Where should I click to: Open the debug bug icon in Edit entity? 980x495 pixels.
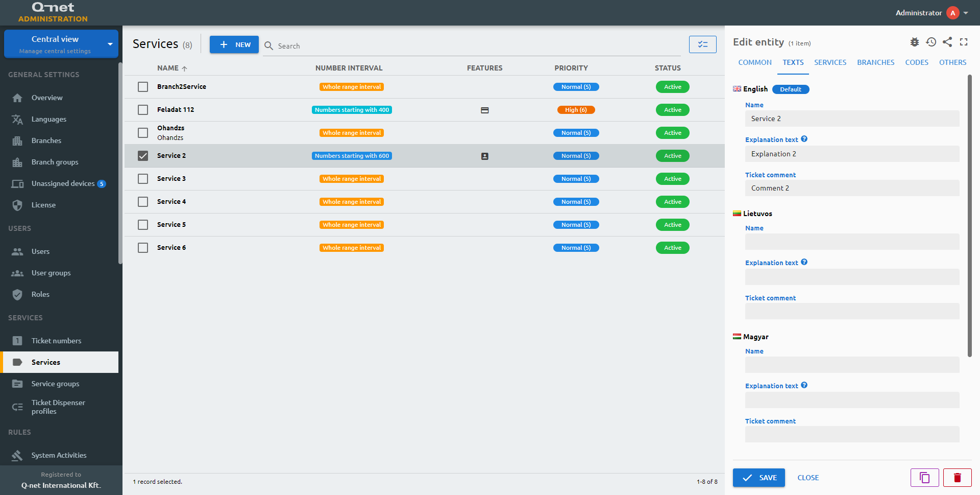click(915, 42)
